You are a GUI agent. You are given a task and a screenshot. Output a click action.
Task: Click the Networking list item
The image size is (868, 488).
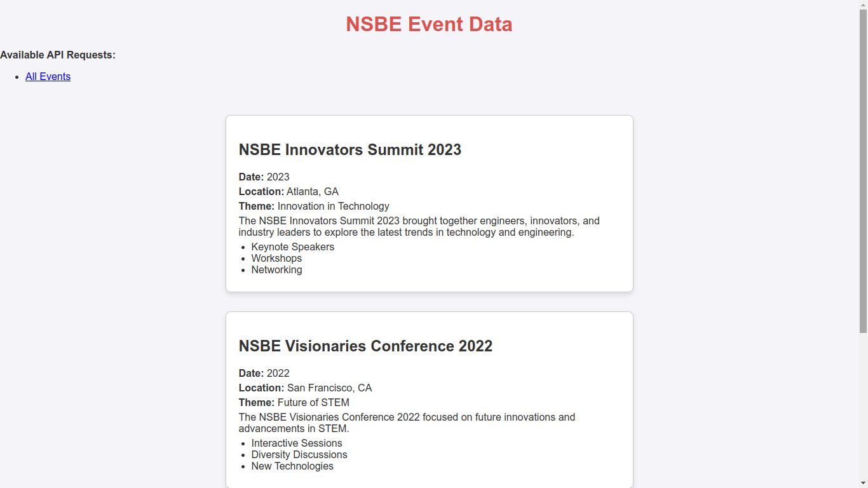[x=276, y=270]
